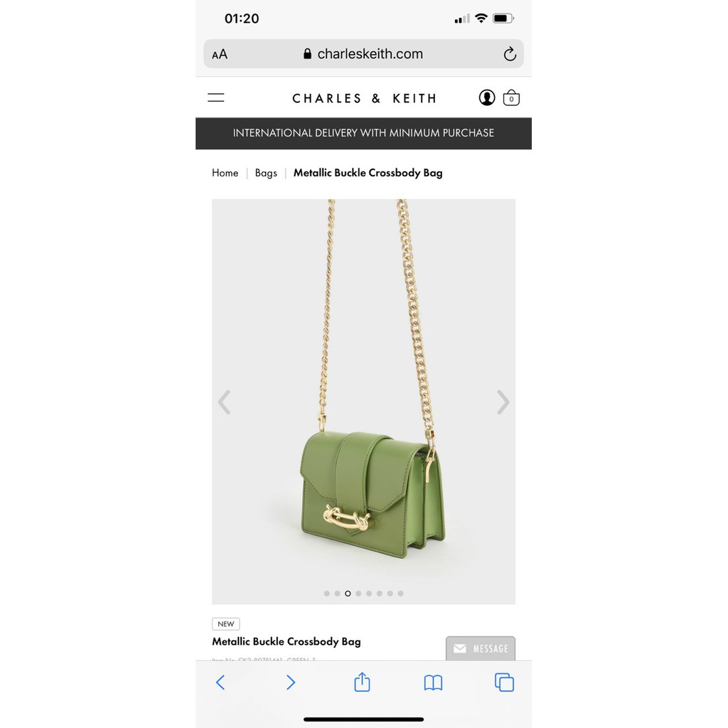The width and height of the screenshot is (728, 728).
Task: Go back using Safari's back arrow
Action: tap(220, 682)
